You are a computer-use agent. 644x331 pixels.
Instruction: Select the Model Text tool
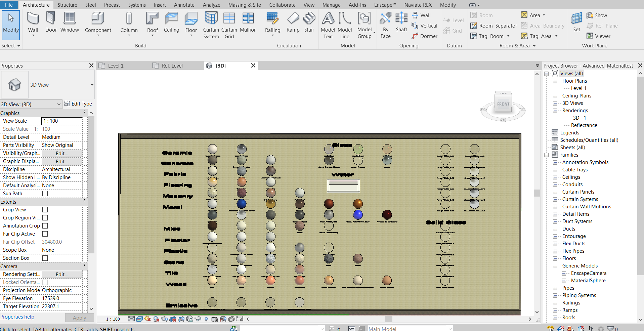coord(328,24)
